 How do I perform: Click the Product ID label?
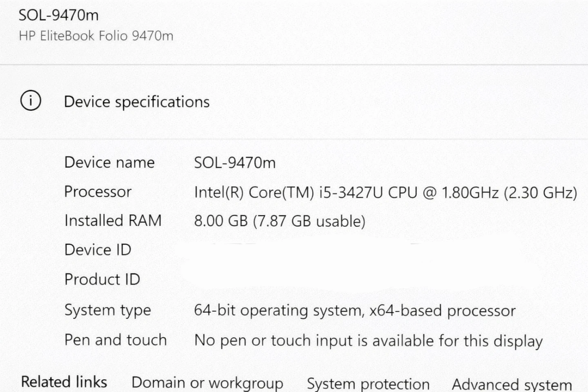point(102,279)
